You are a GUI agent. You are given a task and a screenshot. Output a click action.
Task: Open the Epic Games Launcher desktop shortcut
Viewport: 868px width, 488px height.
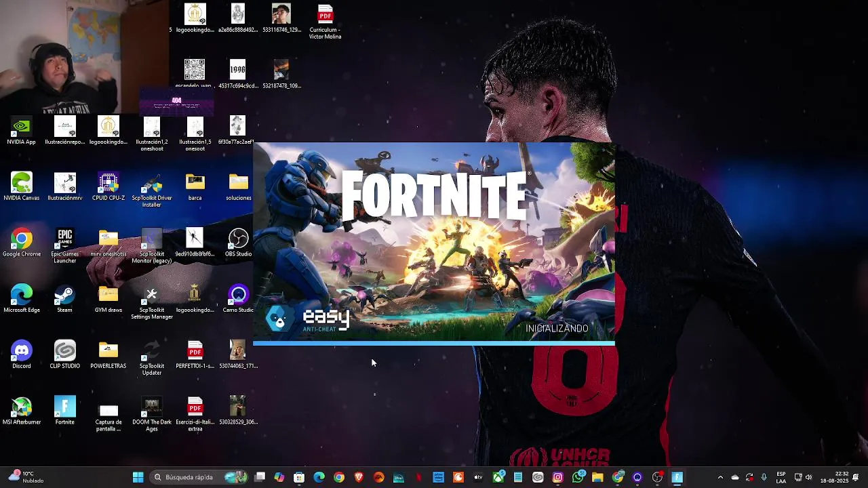[64, 246]
